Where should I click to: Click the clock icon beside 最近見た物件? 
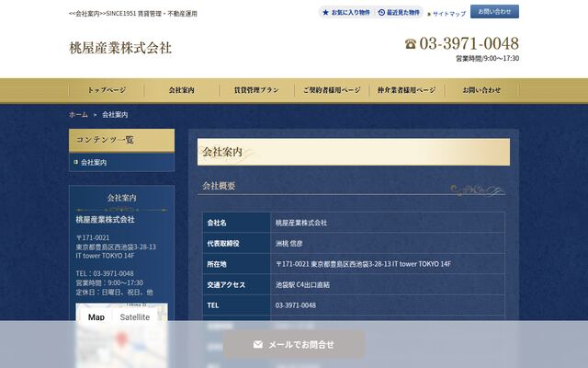(x=381, y=12)
